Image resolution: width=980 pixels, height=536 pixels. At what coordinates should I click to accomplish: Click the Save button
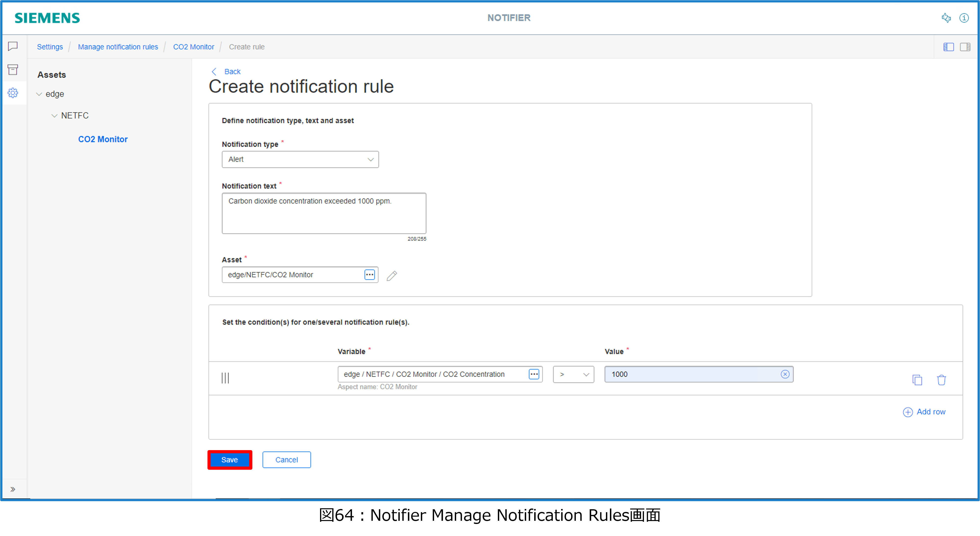(229, 460)
